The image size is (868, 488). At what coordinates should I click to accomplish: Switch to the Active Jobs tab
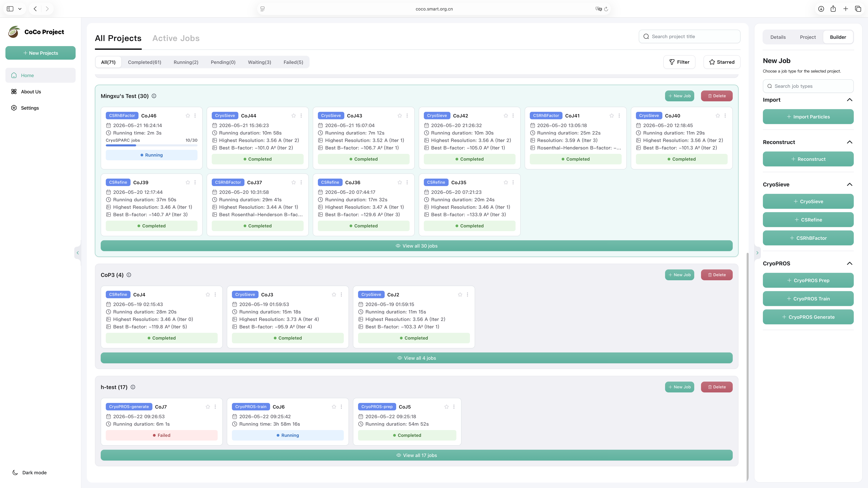click(x=176, y=38)
